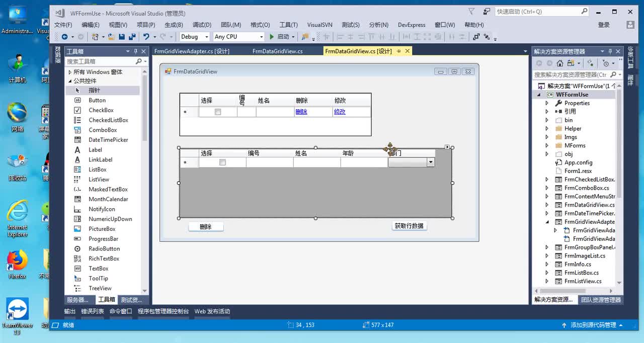Image resolution: width=644 pixels, height=343 pixels.
Task: Select ProgressBar from the toolbox
Action: 103,239
